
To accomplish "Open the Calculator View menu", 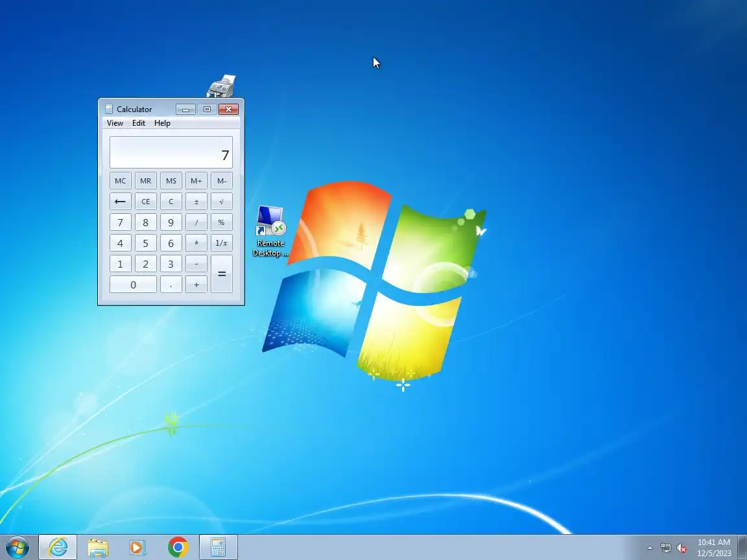I will [115, 123].
